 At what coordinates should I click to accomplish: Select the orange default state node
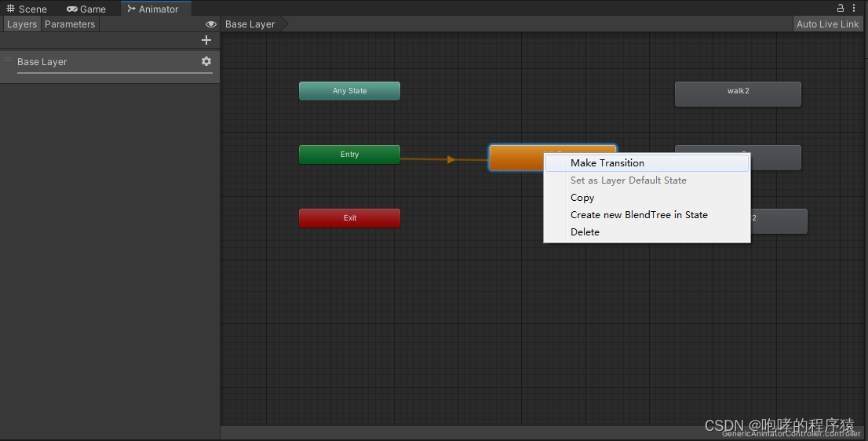pyautogui.click(x=516, y=159)
